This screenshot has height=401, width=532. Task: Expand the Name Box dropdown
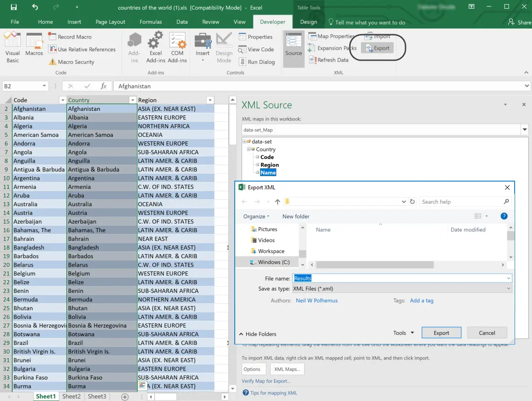[44, 86]
